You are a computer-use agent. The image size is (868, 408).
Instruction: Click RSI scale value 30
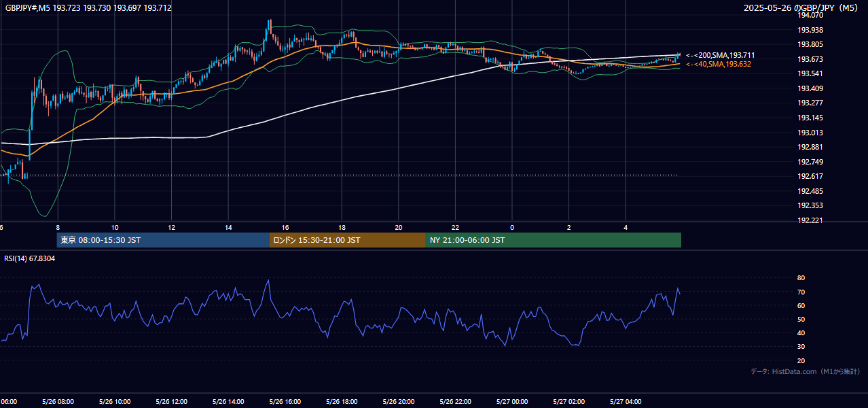coord(801,347)
